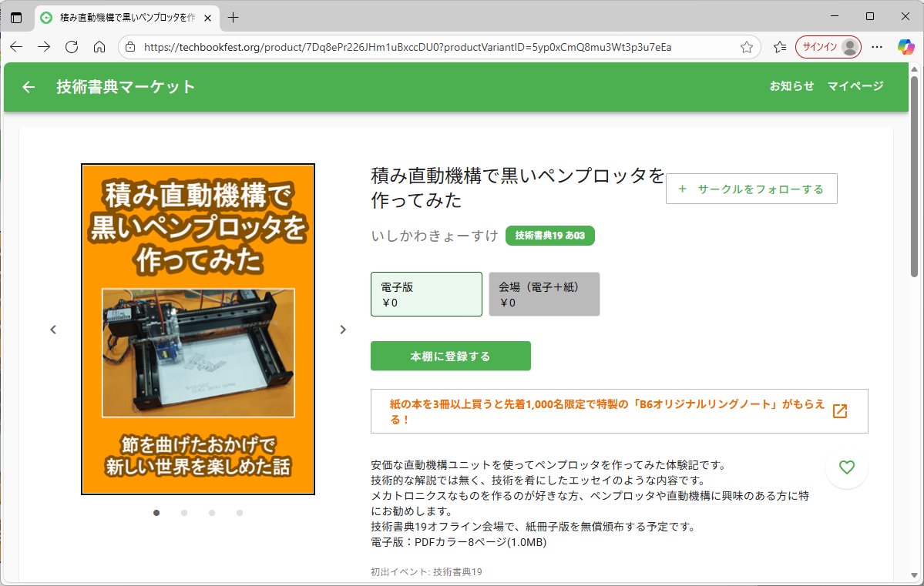Close the current browser tab
924x586 pixels.
[x=207, y=18]
